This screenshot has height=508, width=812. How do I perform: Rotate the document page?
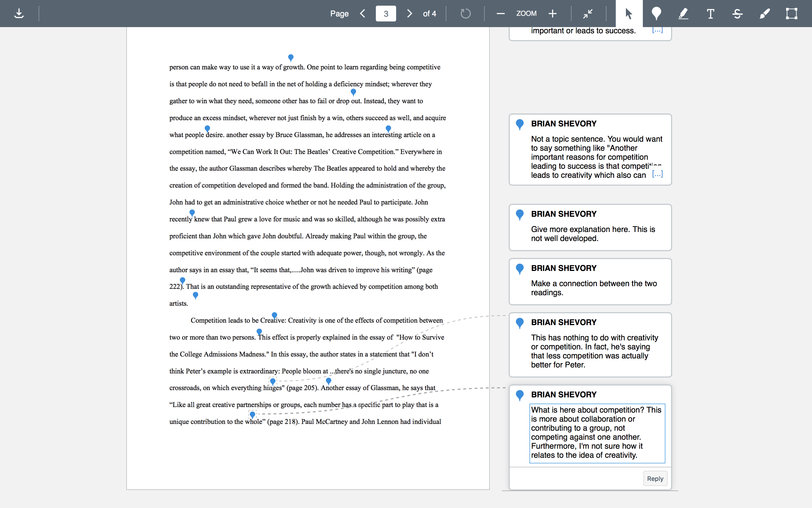coord(465,14)
